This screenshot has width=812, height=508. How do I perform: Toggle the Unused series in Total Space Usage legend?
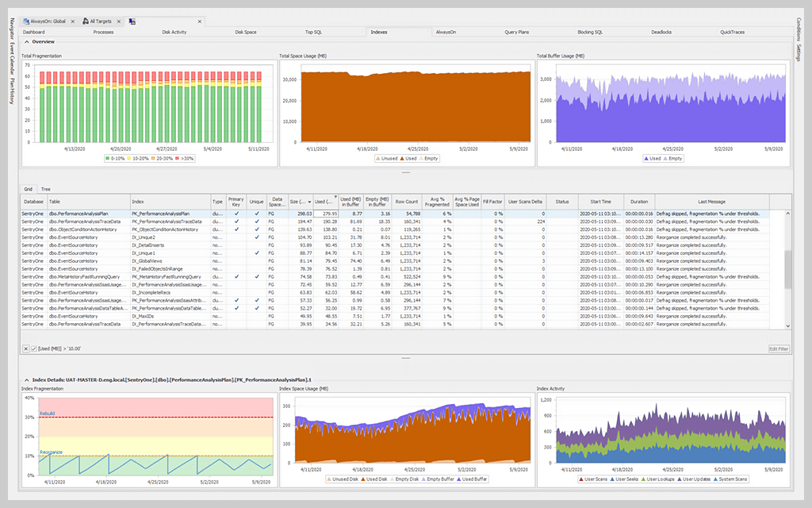(377, 158)
